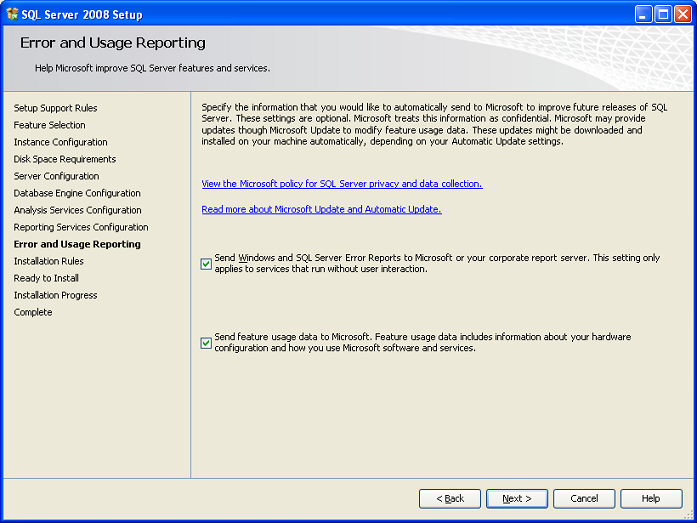697x523 pixels.
Task: Select Disk Space Requirements in the step list
Action: pos(64,159)
